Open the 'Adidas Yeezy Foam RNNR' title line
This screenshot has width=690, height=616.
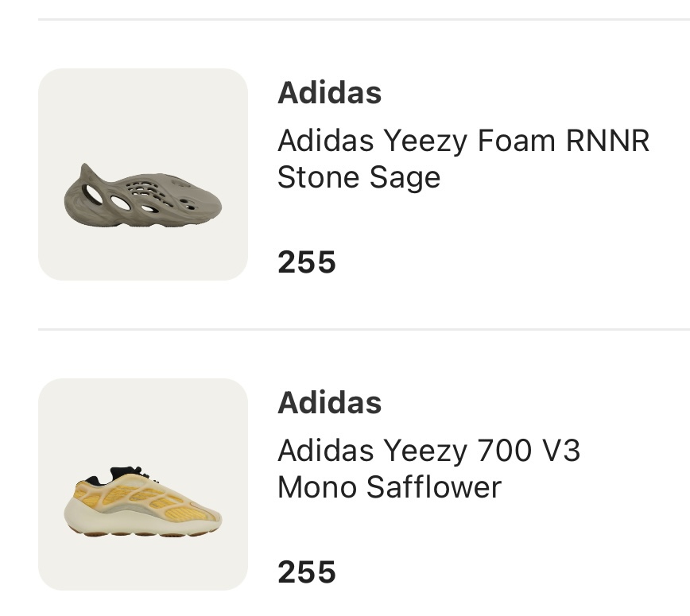click(x=463, y=141)
